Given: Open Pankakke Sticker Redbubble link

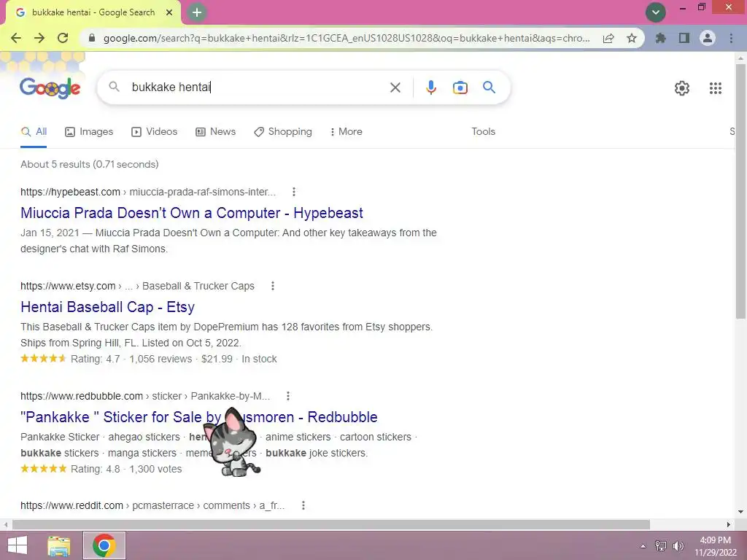Looking at the screenshot, I should [x=199, y=417].
